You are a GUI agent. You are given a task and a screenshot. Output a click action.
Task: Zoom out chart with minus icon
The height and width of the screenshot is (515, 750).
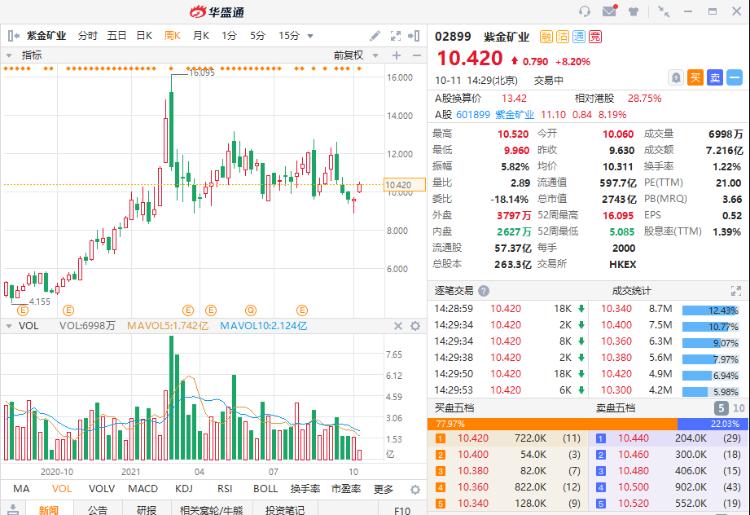pyautogui.click(x=417, y=55)
